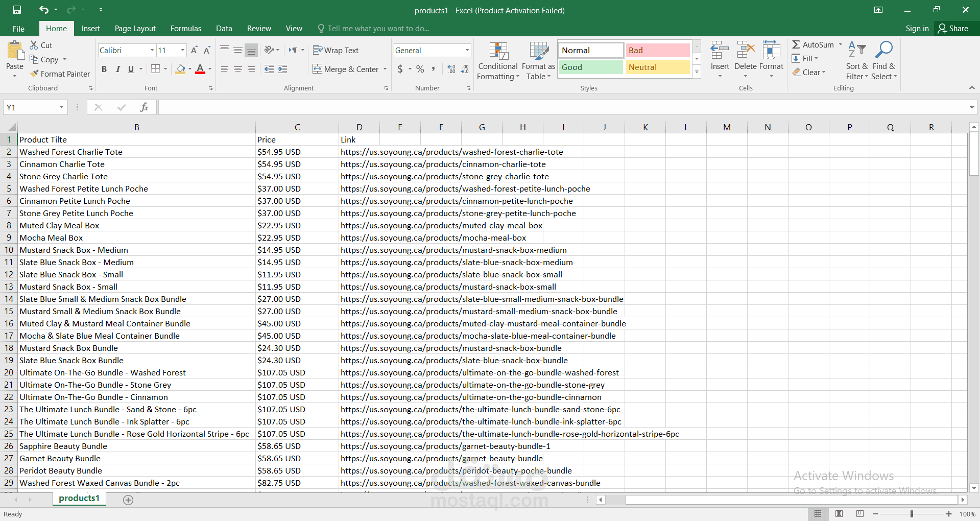The image size is (980, 521).
Task: Open the number format dropdown showing General
Action: [x=467, y=50]
